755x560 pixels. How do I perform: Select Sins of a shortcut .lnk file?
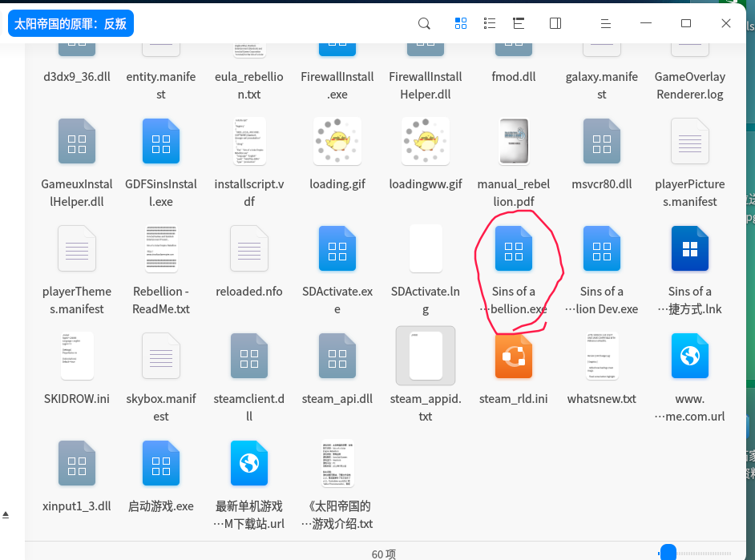(689, 248)
